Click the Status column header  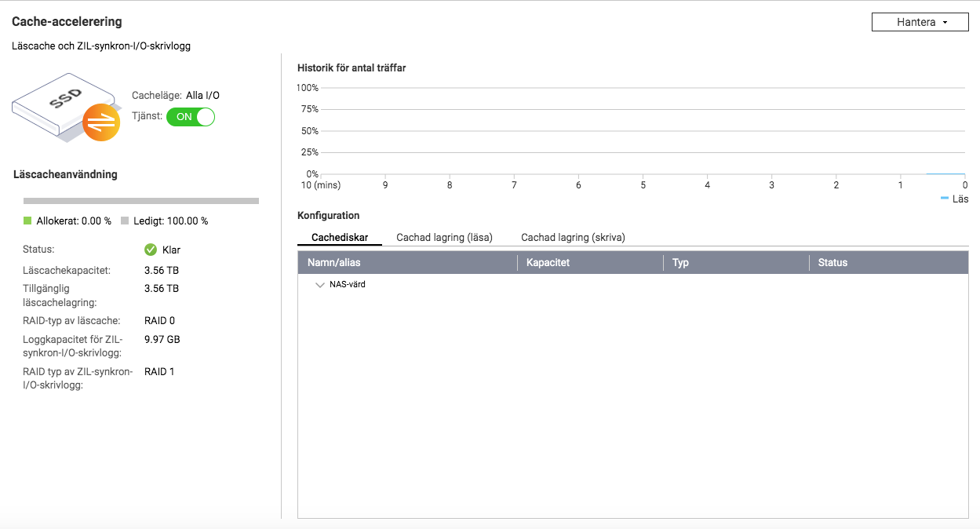(x=832, y=262)
